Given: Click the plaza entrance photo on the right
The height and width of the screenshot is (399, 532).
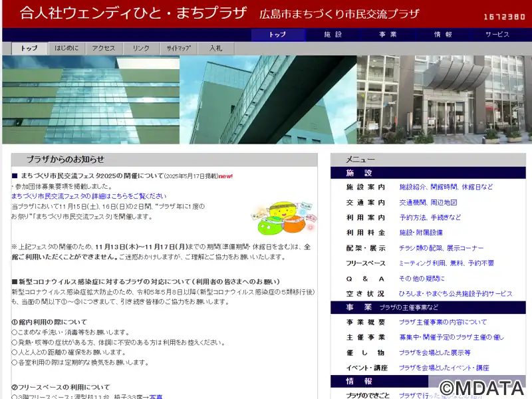Looking at the screenshot, I should [444, 100].
